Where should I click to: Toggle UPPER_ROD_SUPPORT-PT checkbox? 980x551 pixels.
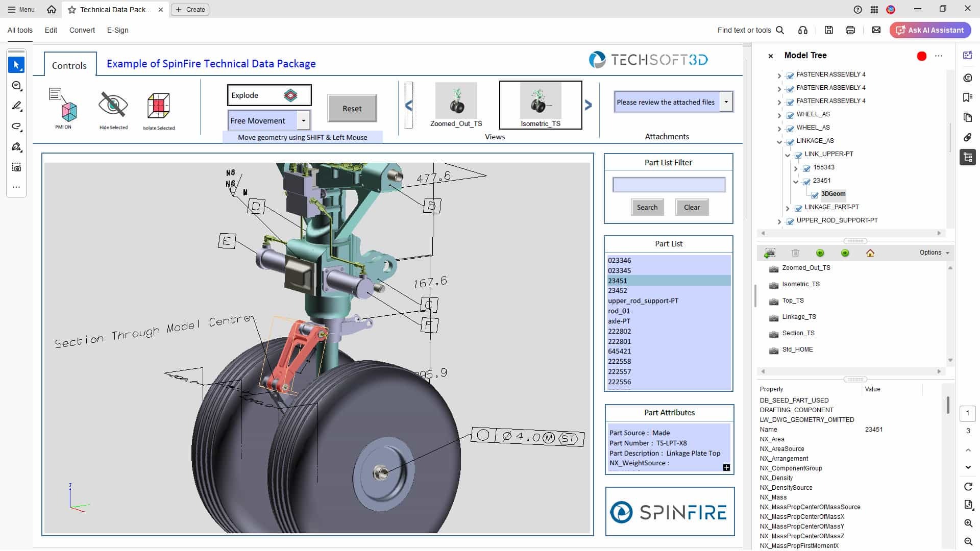click(x=790, y=221)
